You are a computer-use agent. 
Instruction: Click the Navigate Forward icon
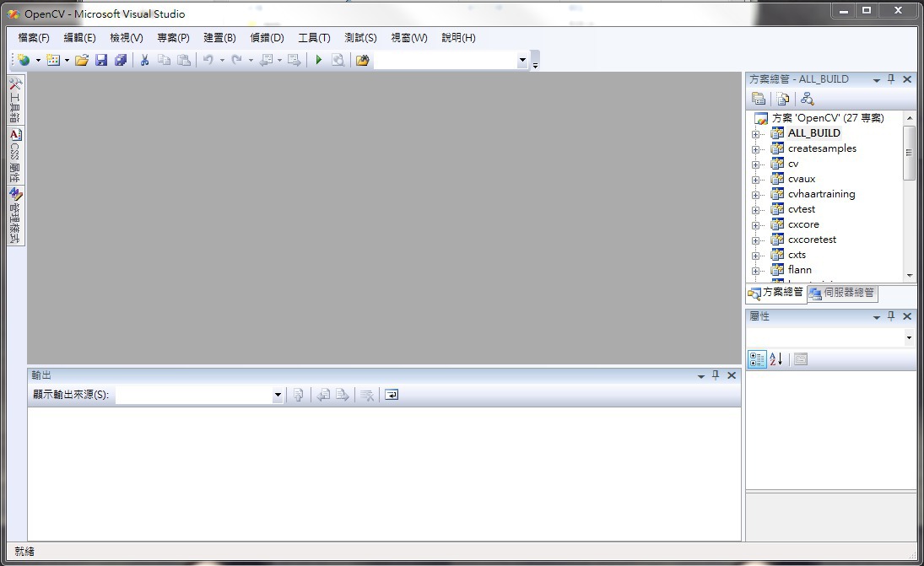click(294, 60)
